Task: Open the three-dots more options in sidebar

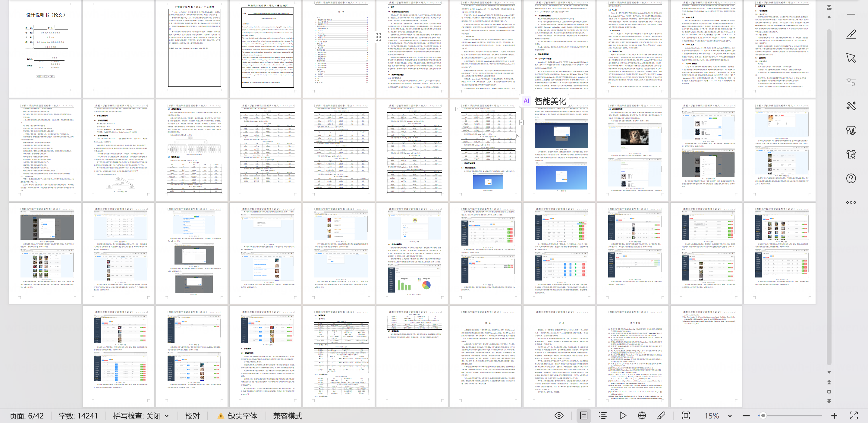Action: (x=851, y=202)
